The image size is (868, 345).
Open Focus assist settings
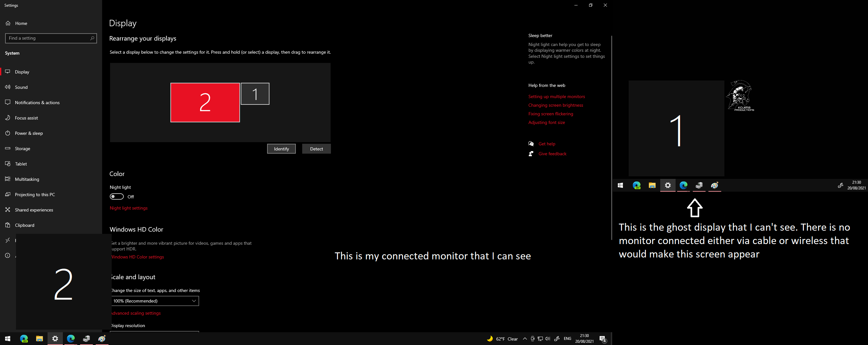26,118
